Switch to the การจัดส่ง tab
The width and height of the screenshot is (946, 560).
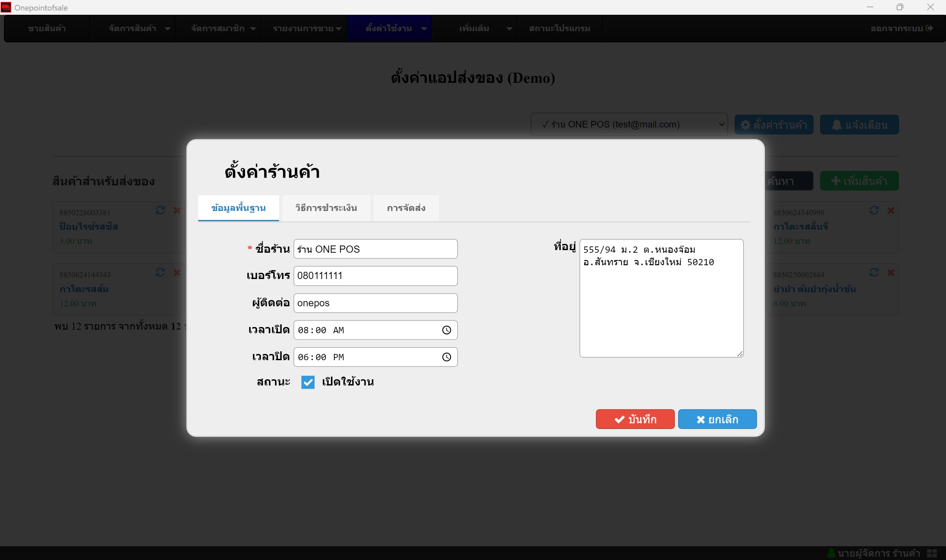point(406,208)
